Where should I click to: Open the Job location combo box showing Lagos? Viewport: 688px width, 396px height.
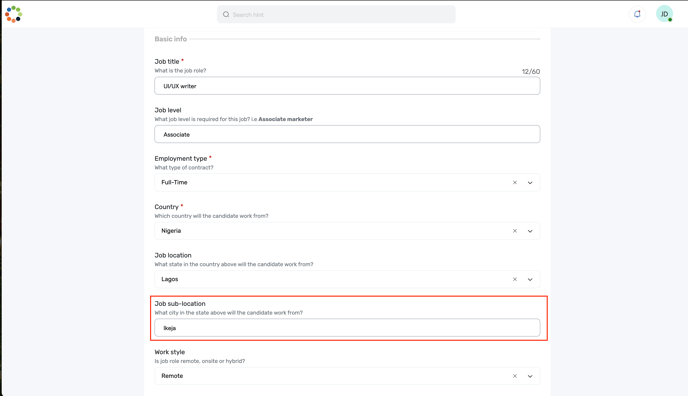point(347,279)
